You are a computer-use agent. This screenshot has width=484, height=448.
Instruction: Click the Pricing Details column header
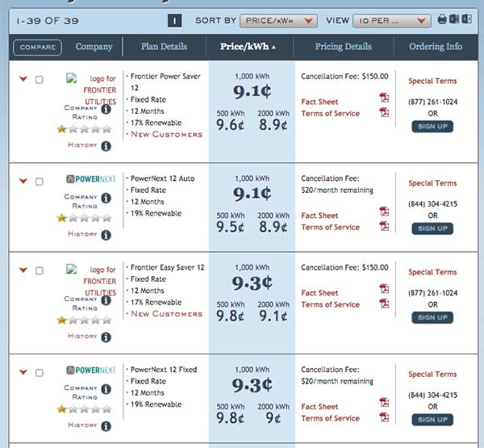(344, 47)
